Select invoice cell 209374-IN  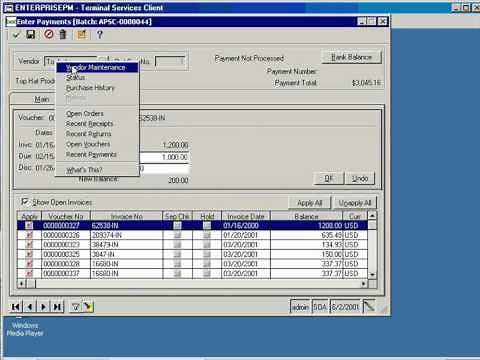pyautogui.click(x=127, y=235)
